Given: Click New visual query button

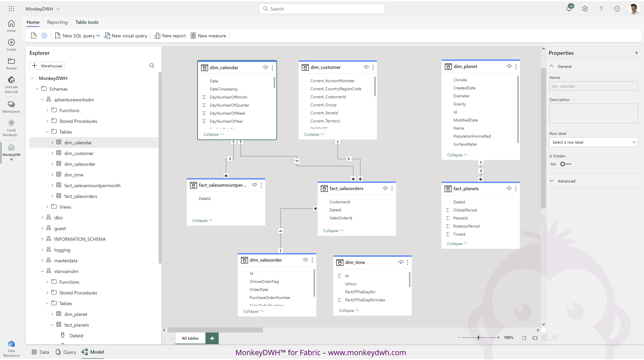Looking at the screenshot, I should [x=125, y=36].
